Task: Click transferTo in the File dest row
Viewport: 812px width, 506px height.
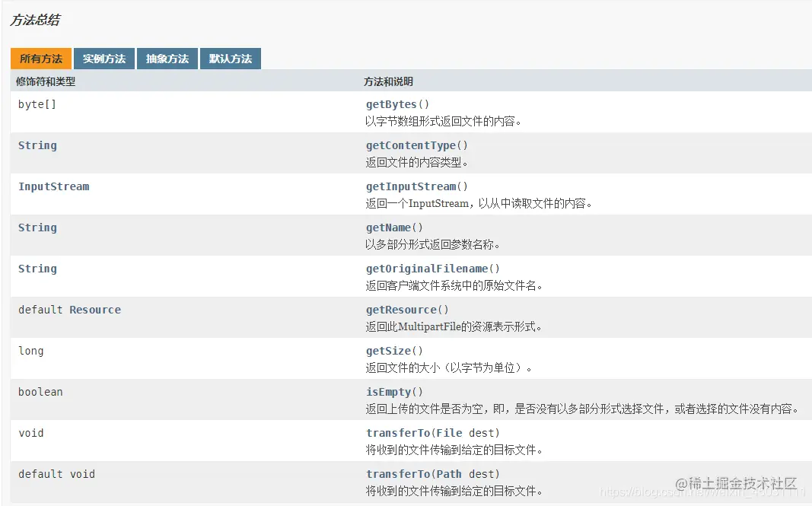Action: tap(398, 433)
